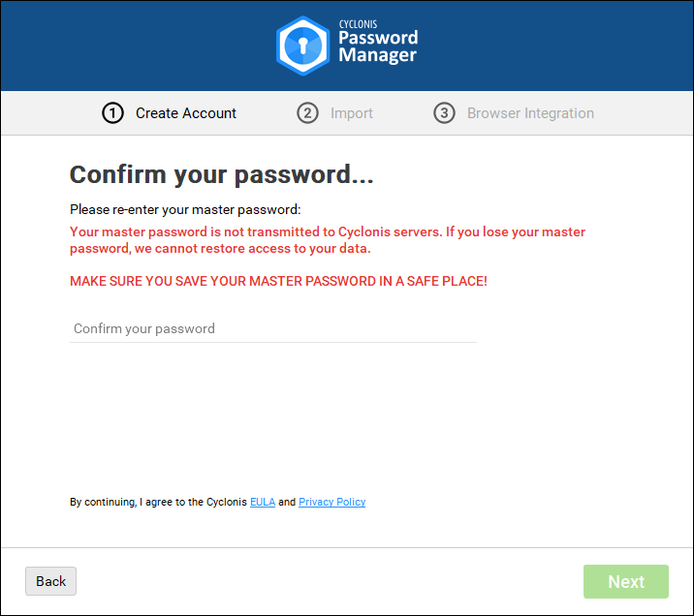Focus the Confirm your password field

(273, 328)
